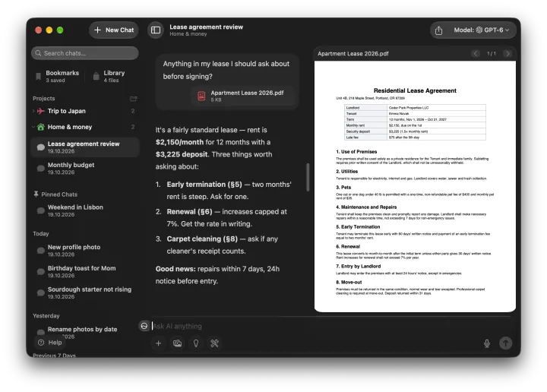
Task: Click the Ask AI anything input field
Action: (328, 326)
